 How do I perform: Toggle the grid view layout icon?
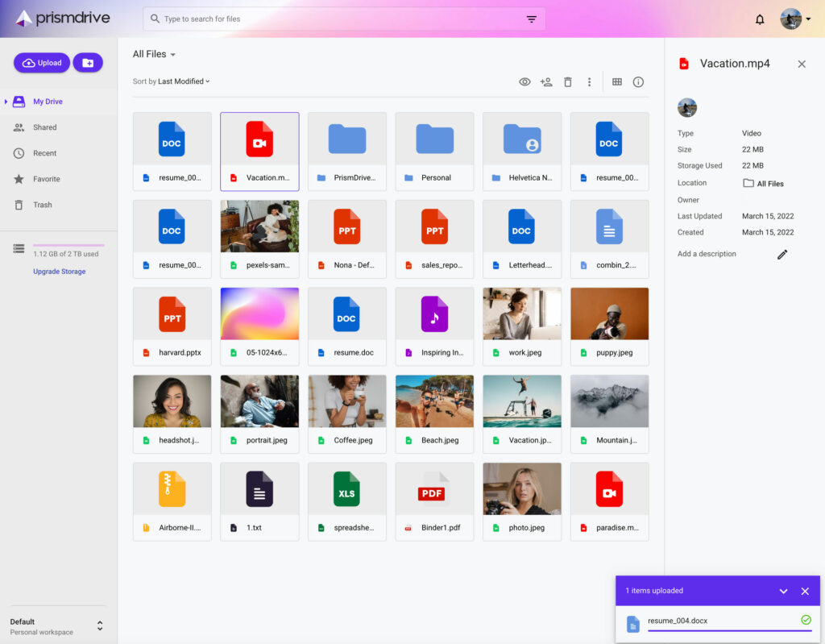617,81
